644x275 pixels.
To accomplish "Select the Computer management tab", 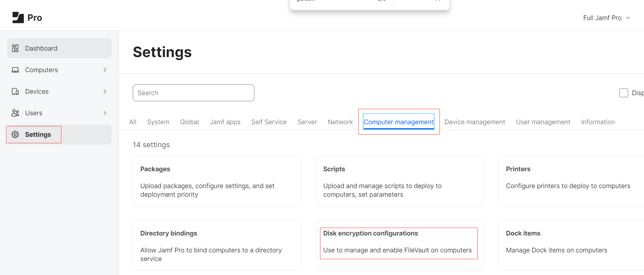I will click(399, 122).
